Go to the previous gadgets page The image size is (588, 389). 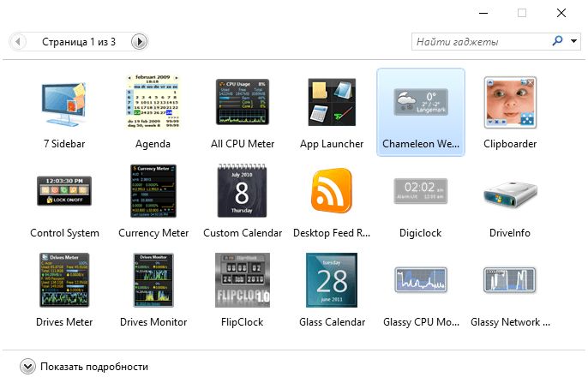18,41
